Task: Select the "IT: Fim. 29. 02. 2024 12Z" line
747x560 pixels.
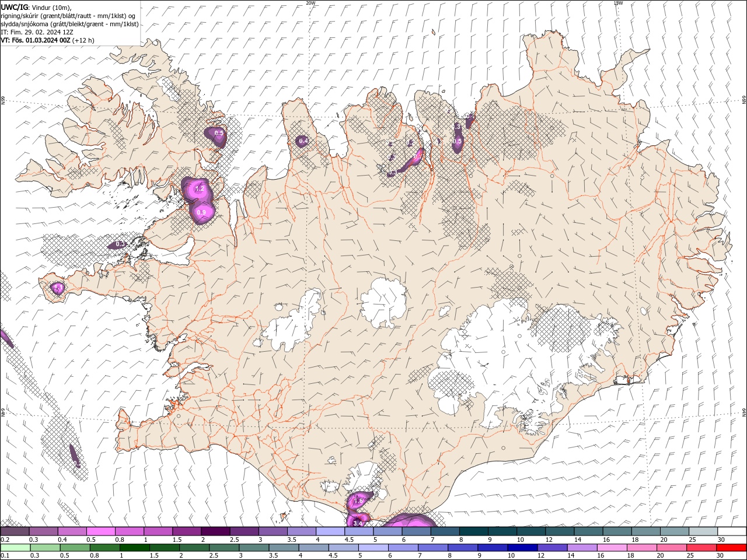Action: pyautogui.click(x=37, y=32)
